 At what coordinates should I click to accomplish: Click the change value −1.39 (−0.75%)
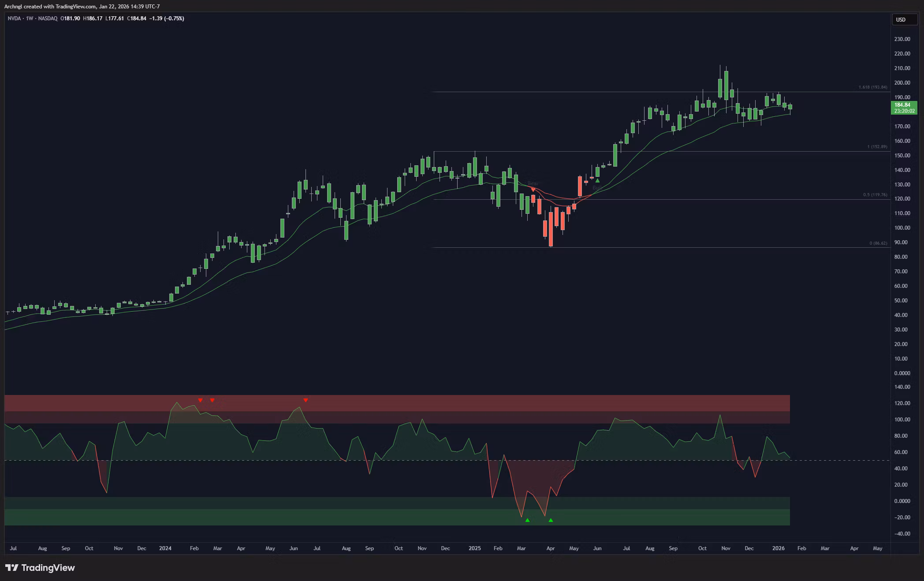[x=167, y=19]
